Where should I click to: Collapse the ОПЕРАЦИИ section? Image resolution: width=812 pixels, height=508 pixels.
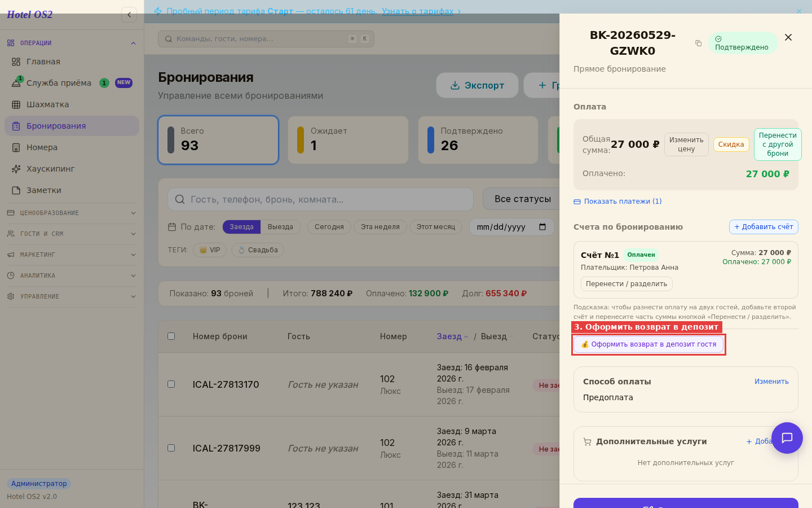[72, 43]
